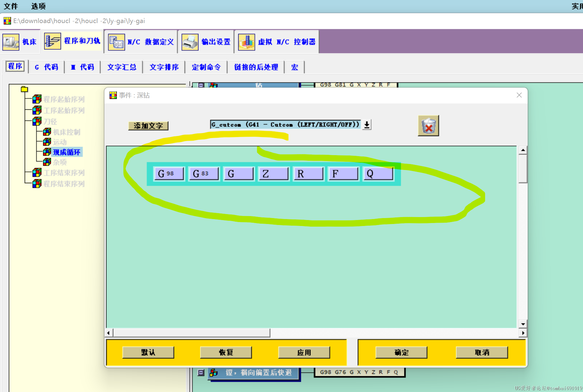
Task: Open the 机床 machine tool tab
Action: pyautogui.click(x=20, y=42)
